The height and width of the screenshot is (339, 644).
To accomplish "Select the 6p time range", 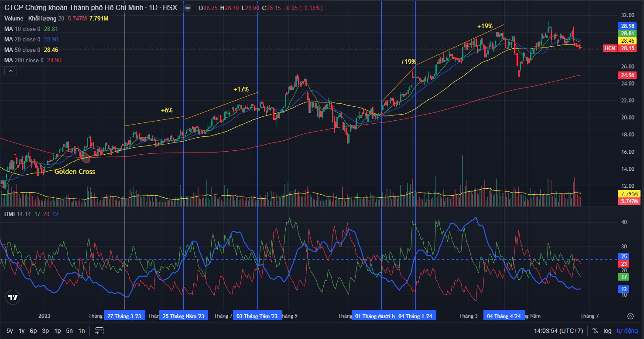I will click(33, 331).
